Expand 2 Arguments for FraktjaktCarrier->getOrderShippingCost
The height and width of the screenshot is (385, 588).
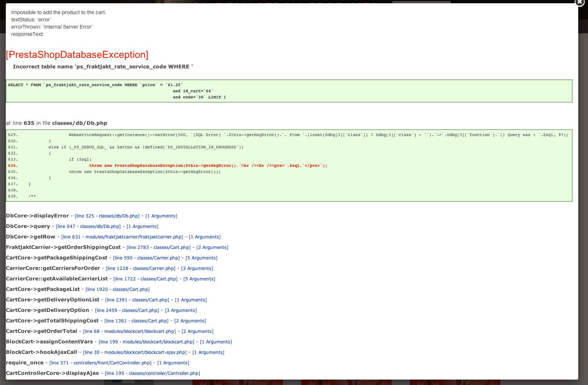[212, 247]
